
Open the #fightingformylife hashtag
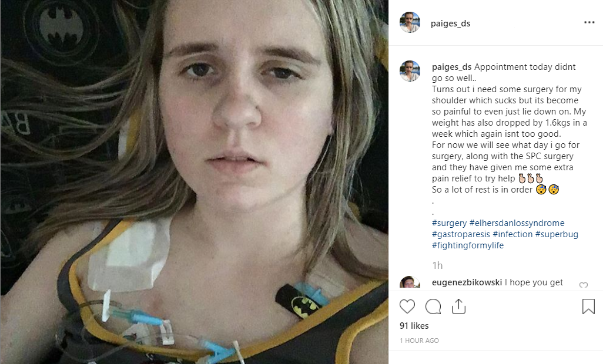point(468,245)
